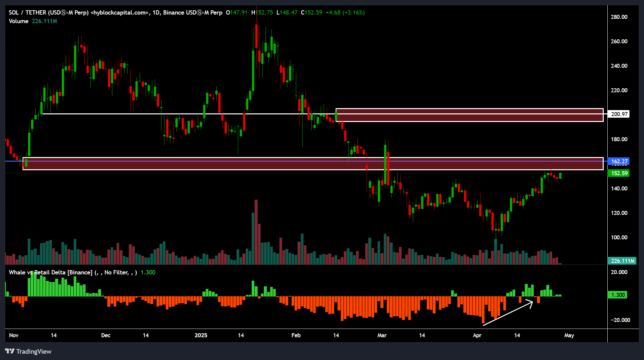This screenshot has width=644, height=360.
Task: Click the green 1.300 indicator value tag
Action: click(x=618, y=295)
